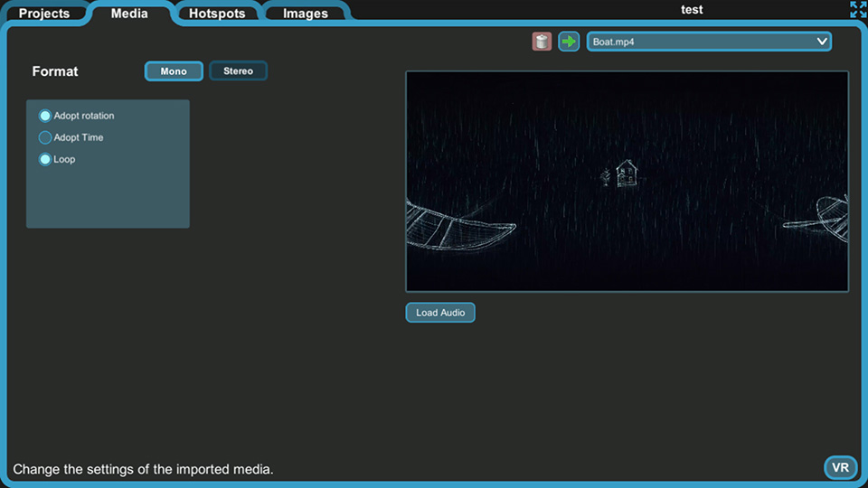Viewport: 868px width, 488px height.
Task: Click the Boat video preview
Action: (627, 182)
